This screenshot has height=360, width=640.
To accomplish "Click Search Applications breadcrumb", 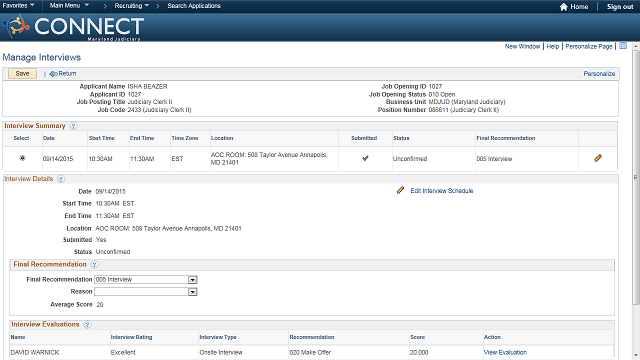I will click(x=194, y=6).
